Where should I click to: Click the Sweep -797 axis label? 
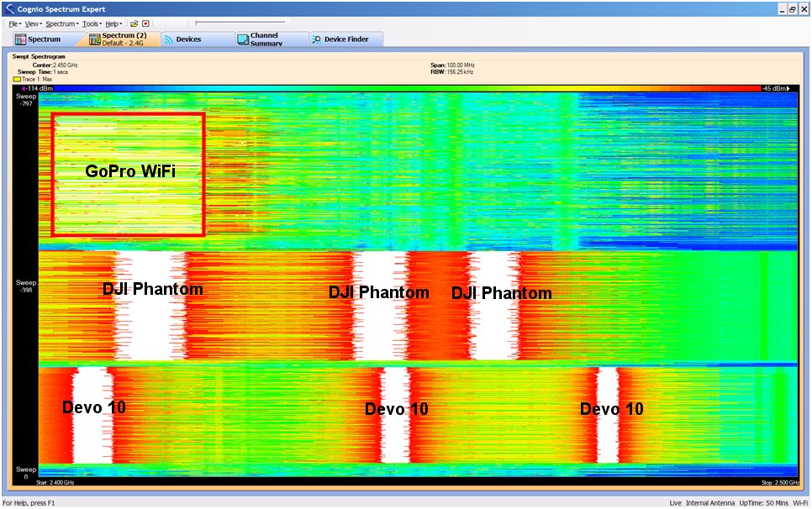tap(26, 100)
